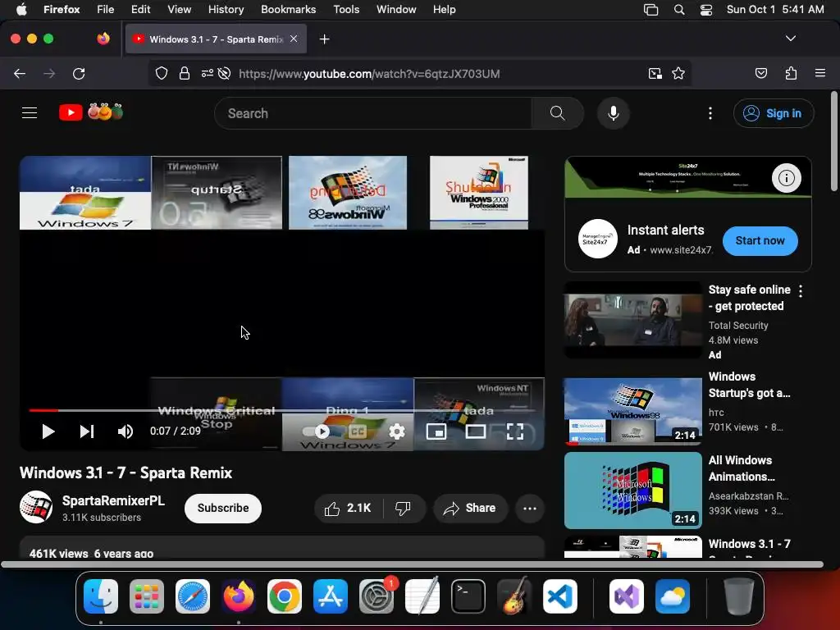Viewport: 840px width, 630px height.
Task: Open Edit menu
Action: 140,9
